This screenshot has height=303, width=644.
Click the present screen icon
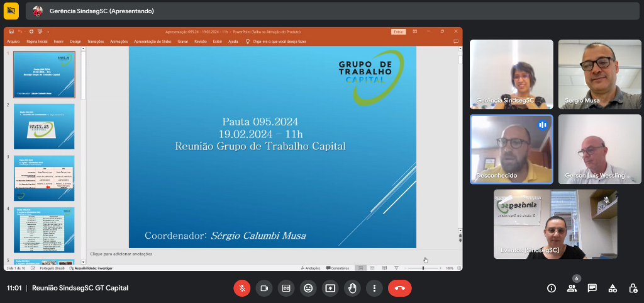(x=330, y=288)
